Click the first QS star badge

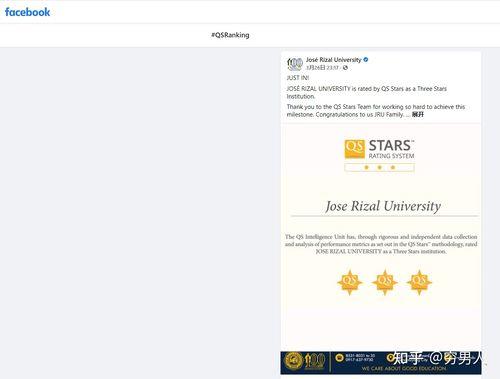coord(350,282)
